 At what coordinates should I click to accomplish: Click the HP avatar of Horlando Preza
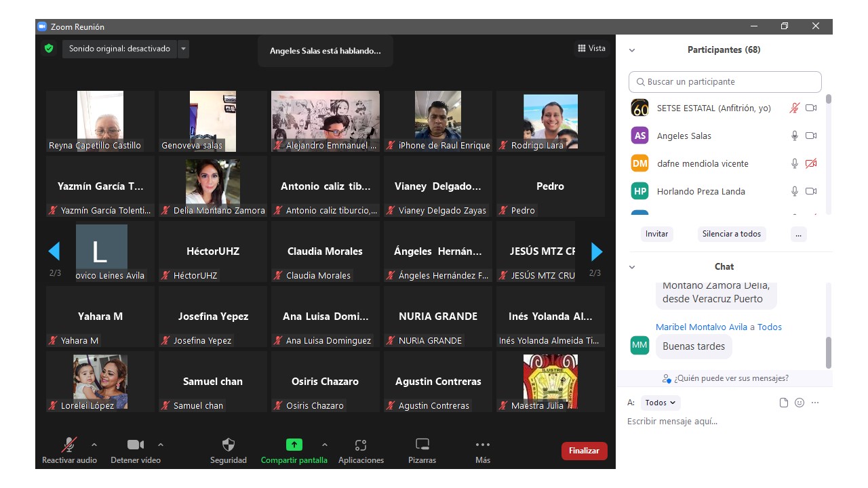(639, 191)
